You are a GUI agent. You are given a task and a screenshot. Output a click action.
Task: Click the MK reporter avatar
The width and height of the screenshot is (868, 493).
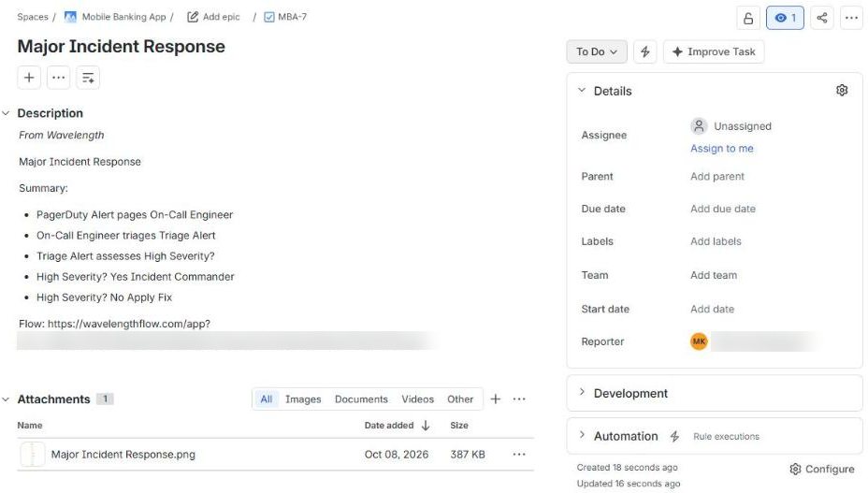pyautogui.click(x=699, y=341)
